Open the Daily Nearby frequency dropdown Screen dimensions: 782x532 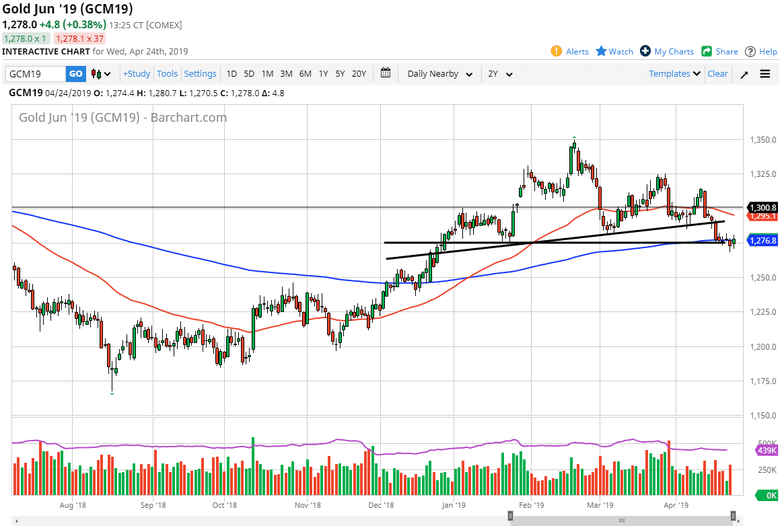click(439, 74)
